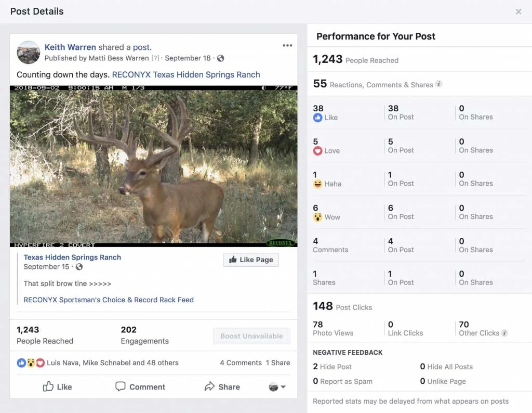Click the 1 Shares row in performance panel
Image resolution: width=532 pixels, height=413 pixels.
pyautogui.click(x=419, y=278)
